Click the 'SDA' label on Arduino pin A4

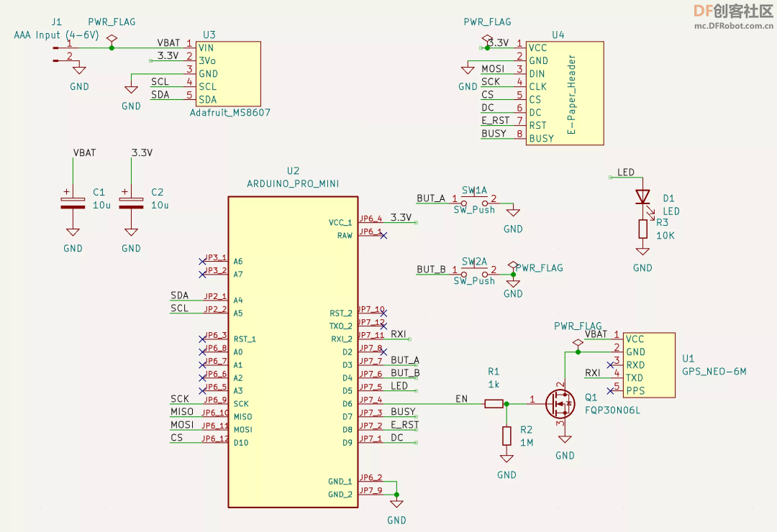coord(179,295)
